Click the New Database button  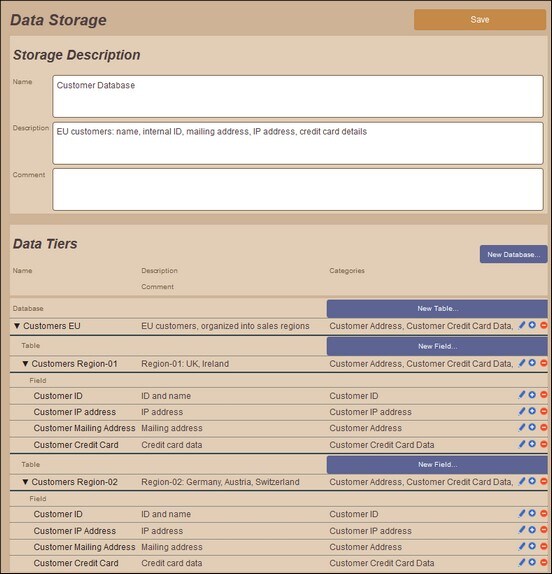(x=514, y=254)
